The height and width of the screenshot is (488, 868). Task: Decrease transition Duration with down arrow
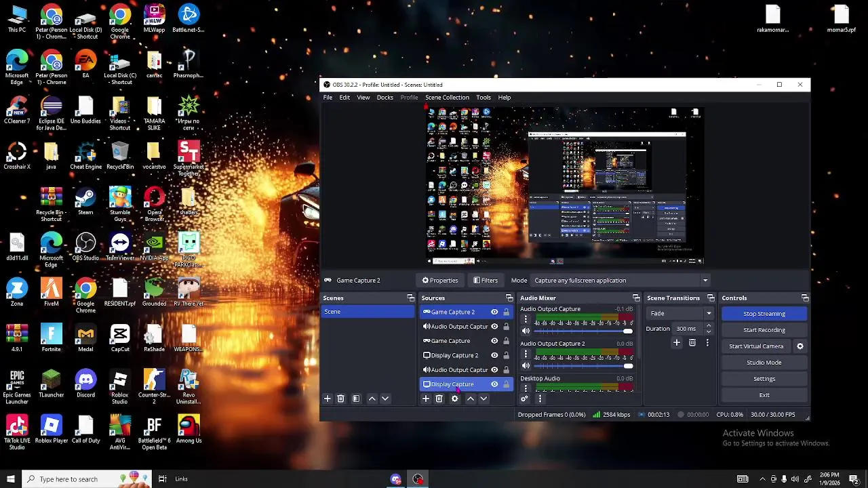pos(709,332)
